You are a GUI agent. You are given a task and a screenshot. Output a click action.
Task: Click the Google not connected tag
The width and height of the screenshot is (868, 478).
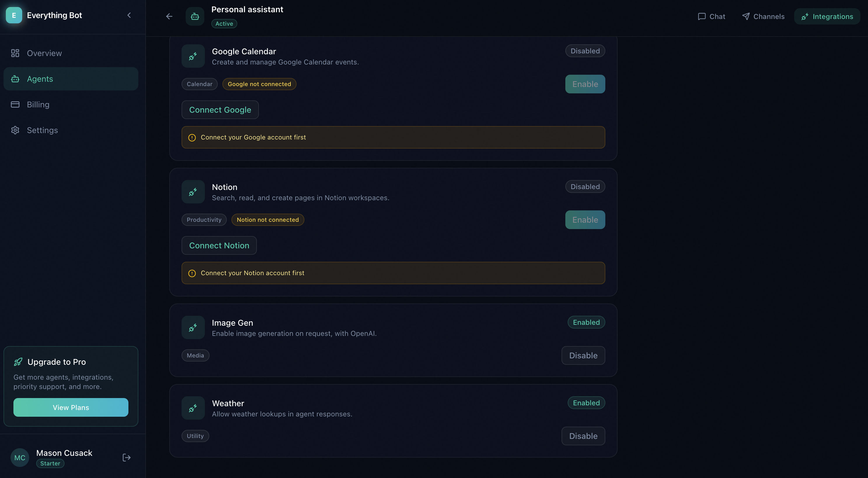tap(259, 84)
